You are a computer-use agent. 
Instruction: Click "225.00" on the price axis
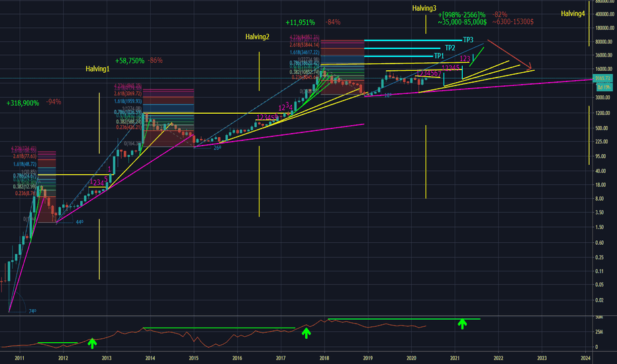click(x=602, y=142)
